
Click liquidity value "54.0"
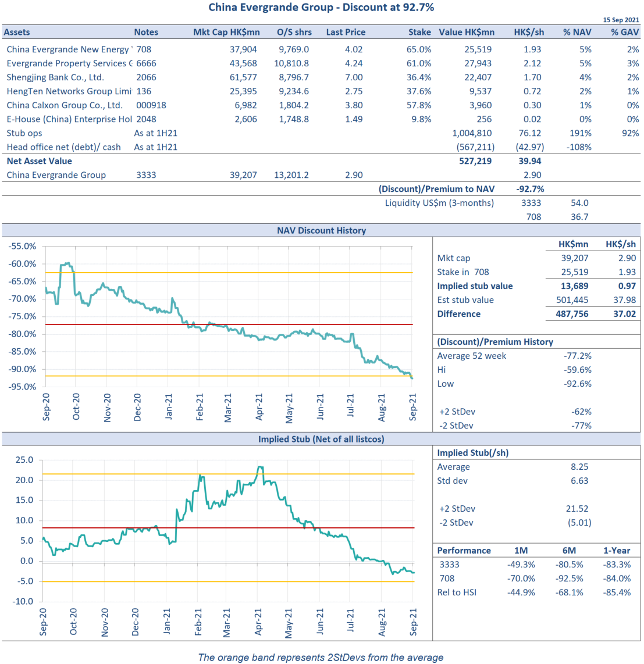[579, 204]
